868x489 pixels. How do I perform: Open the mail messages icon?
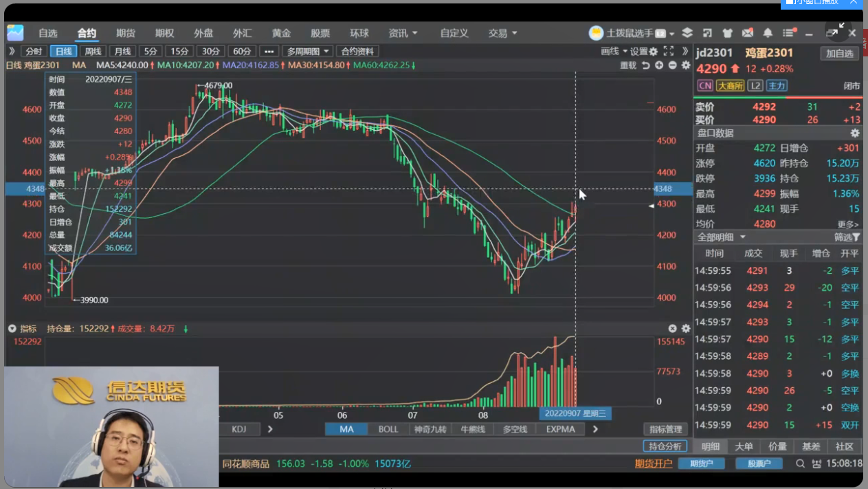pos(748,33)
